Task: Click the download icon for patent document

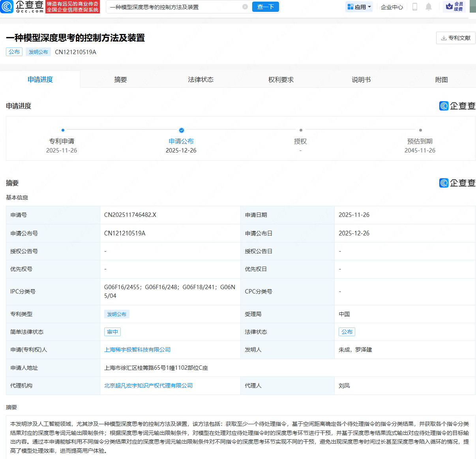Action: 444,38
